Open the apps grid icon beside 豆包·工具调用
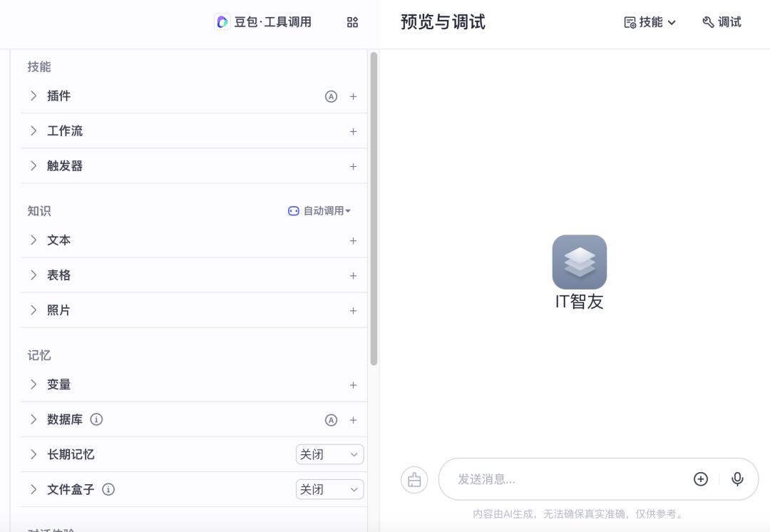The width and height of the screenshot is (770, 532). coord(352,22)
